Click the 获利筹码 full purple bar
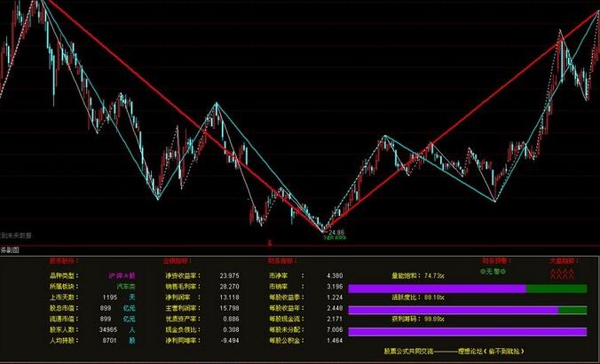Image resolution: width=600 pixels, height=364 pixels. tap(468, 331)
